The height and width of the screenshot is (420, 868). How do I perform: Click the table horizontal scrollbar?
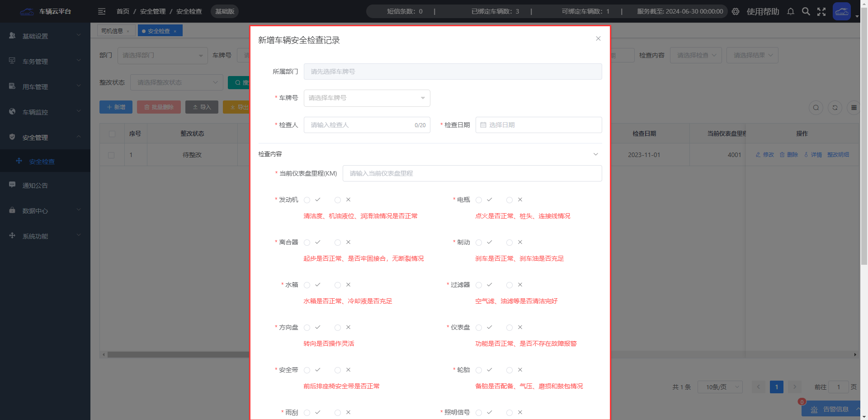pos(178,355)
